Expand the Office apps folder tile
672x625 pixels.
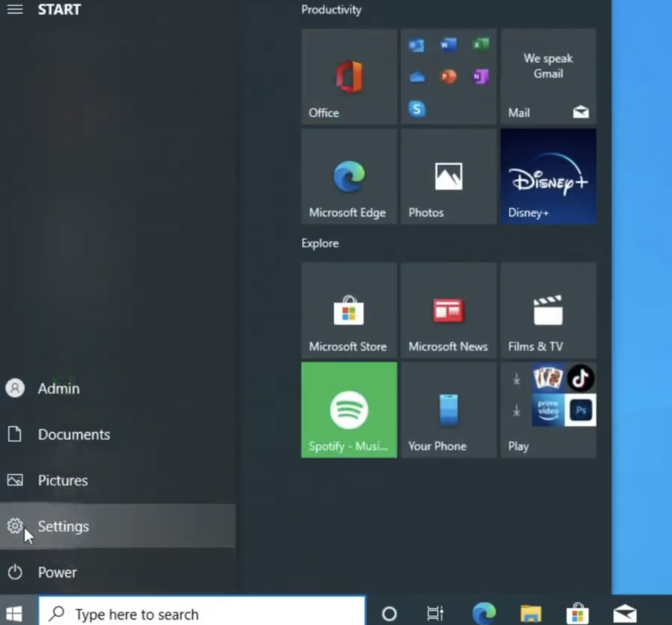(448, 77)
